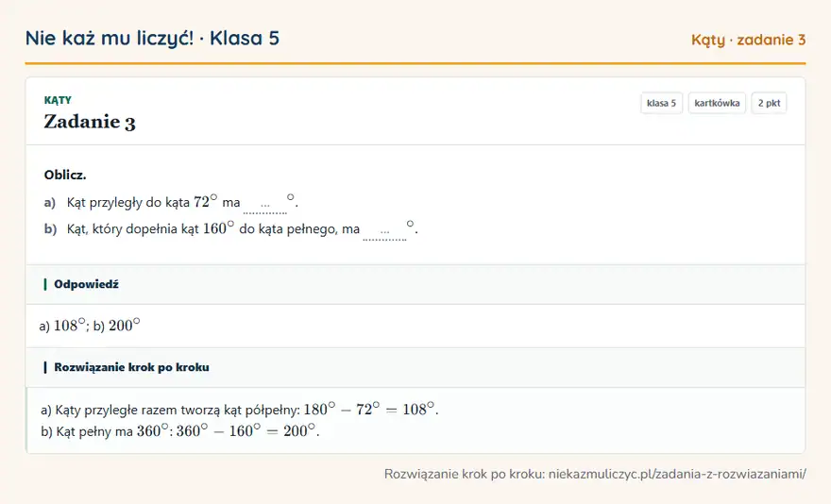Click the 'Rozwiązanie krok po kroku' section header
Viewport: 831px width, 504px height.
click(x=415, y=367)
